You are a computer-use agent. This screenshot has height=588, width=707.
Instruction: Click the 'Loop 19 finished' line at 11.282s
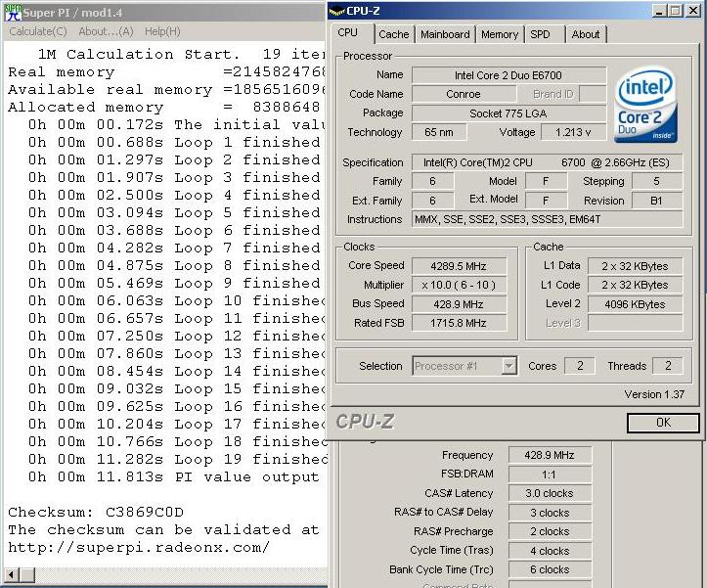177,460
